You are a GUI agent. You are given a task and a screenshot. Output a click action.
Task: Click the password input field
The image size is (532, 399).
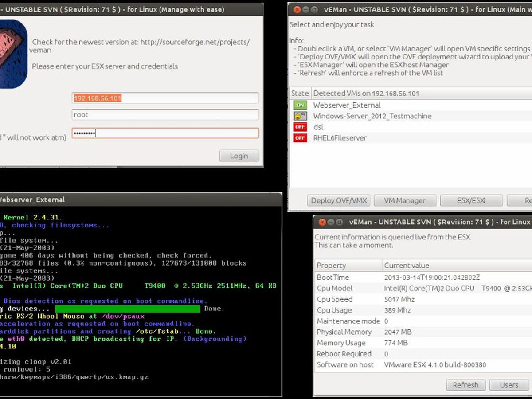click(165, 133)
